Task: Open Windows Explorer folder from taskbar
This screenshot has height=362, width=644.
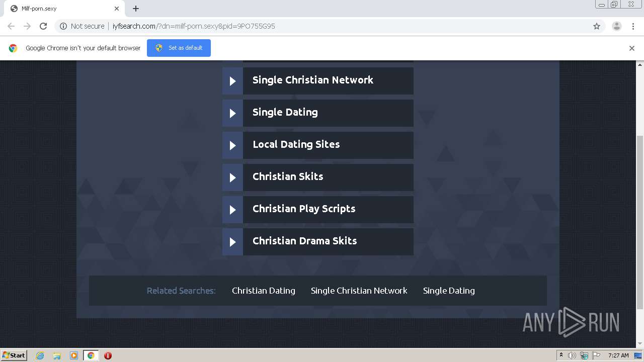Action: pyautogui.click(x=57, y=355)
